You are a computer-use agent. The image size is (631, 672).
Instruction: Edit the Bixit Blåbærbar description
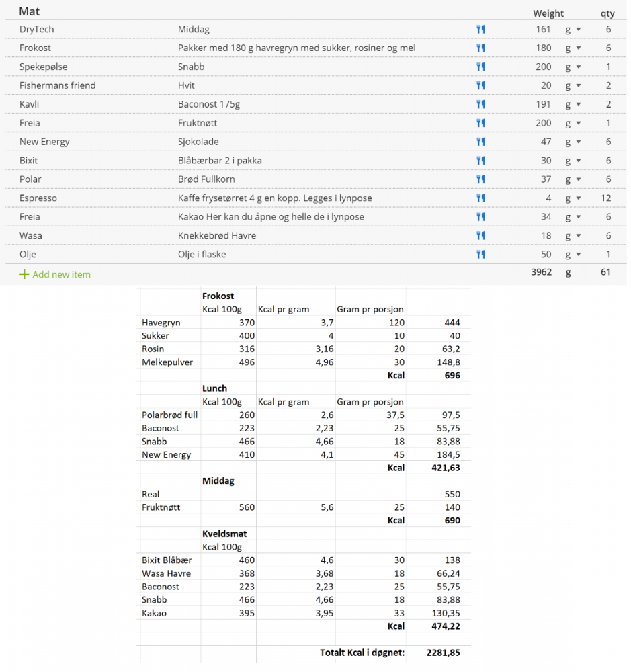[x=220, y=161]
